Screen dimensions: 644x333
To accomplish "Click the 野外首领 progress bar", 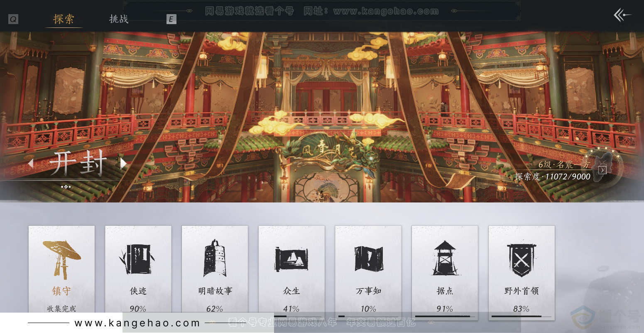I will pos(522,316).
